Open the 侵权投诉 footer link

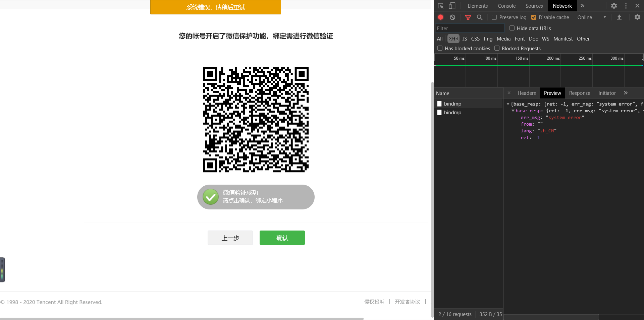(x=374, y=302)
